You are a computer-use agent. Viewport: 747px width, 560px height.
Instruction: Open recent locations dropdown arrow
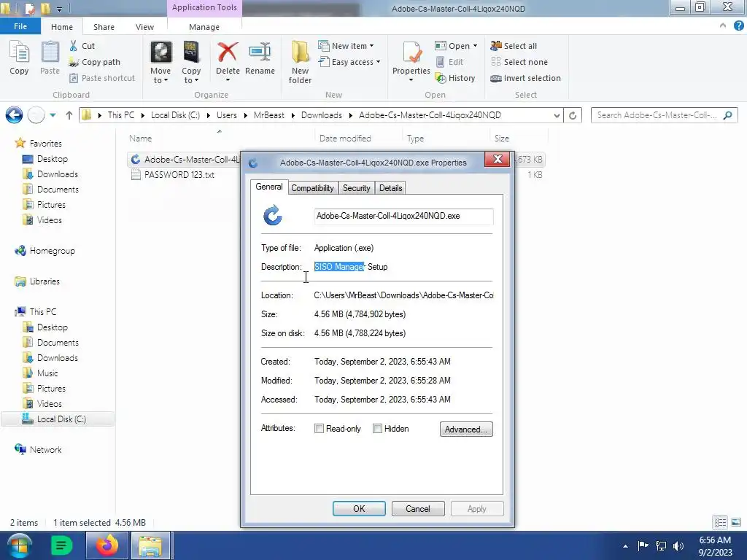(x=53, y=115)
